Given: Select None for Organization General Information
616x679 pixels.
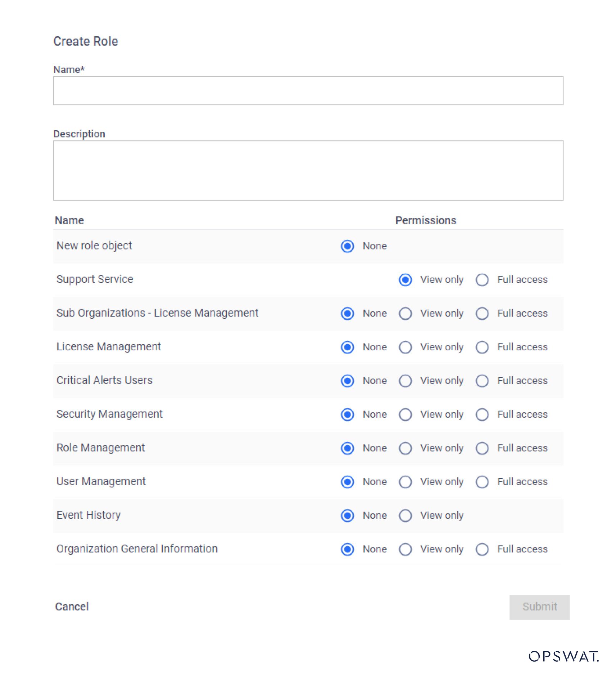Looking at the screenshot, I should click(x=347, y=549).
